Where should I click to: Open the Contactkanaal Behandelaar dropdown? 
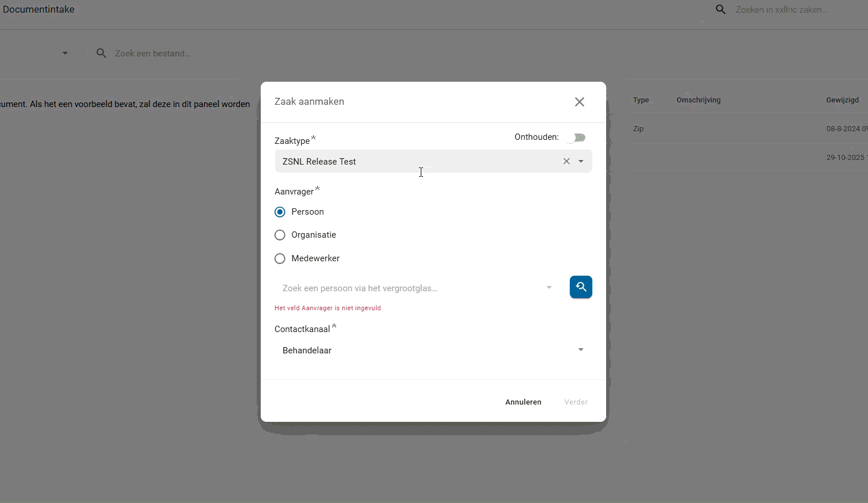click(x=580, y=350)
